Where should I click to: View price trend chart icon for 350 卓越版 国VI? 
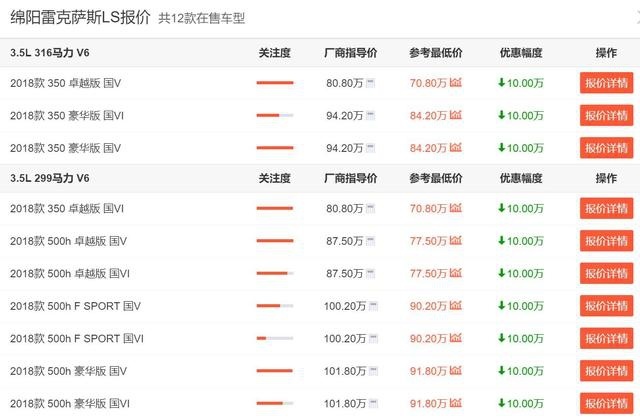[x=456, y=208]
